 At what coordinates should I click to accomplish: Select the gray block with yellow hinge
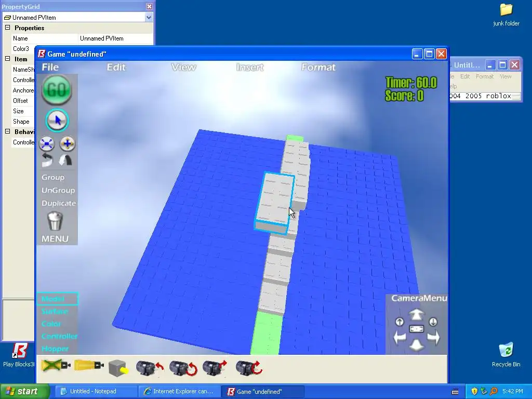pos(118,368)
